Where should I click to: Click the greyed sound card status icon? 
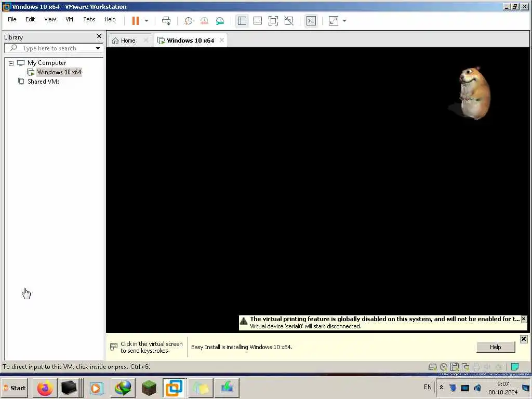tap(487, 367)
